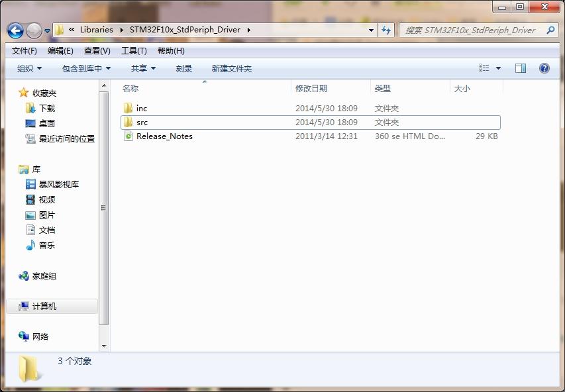The width and height of the screenshot is (565, 392).
Task: Click the refresh icon beside address bar
Action: point(387,30)
